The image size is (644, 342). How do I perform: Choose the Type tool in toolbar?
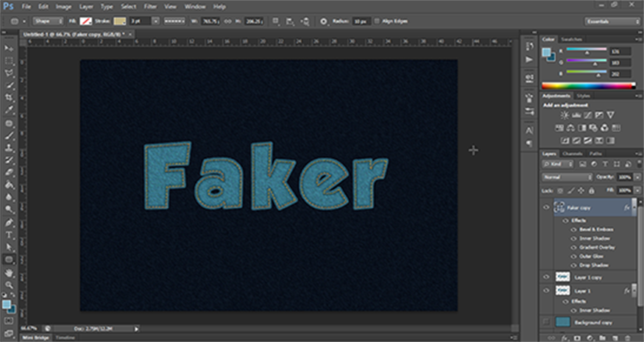tap(10, 235)
